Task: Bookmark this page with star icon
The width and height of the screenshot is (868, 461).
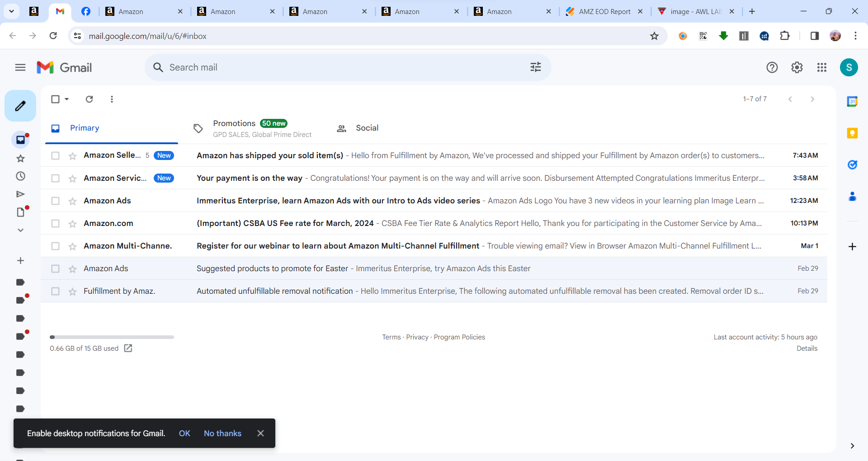Action: [654, 36]
